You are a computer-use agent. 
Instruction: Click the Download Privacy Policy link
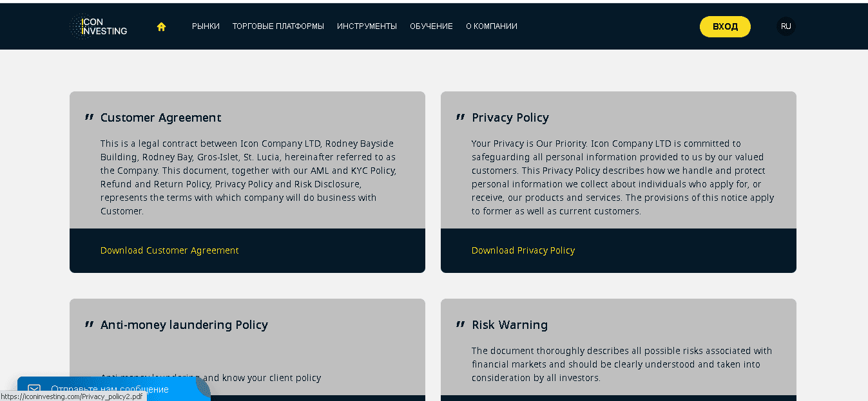pyautogui.click(x=523, y=250)
